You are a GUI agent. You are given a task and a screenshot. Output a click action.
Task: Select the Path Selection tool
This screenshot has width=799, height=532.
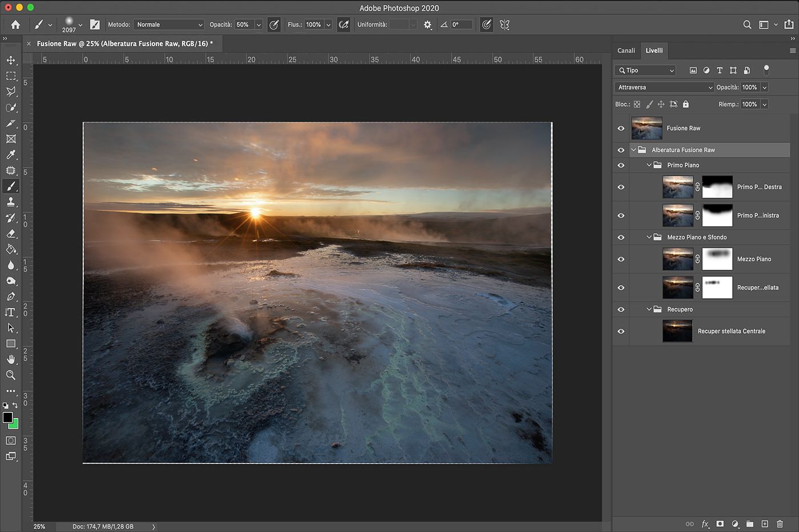(11, 328)
